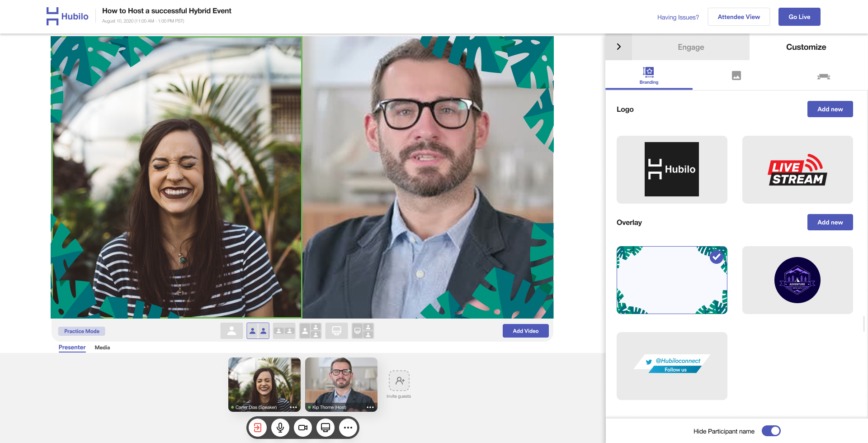Image resolution: width=868 pixels, height=443 pixels.
Task: Open more options in the control bar
Action: tap(348, 428)
